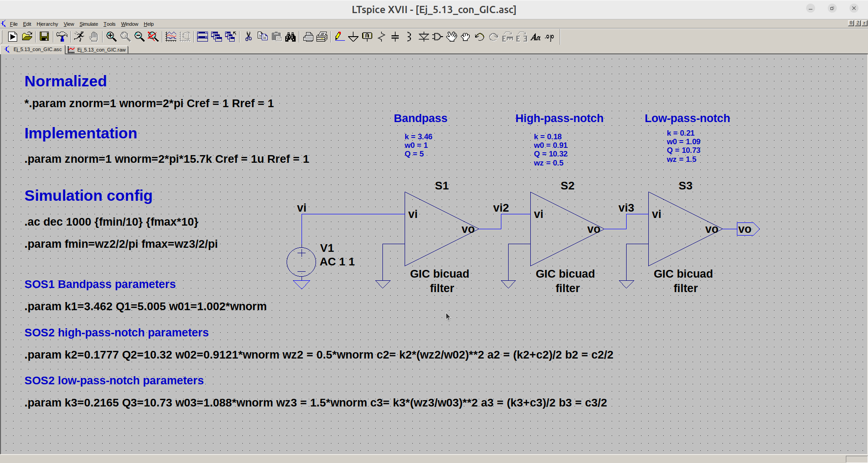Print the schematic with the printer icon

[322, 37]
